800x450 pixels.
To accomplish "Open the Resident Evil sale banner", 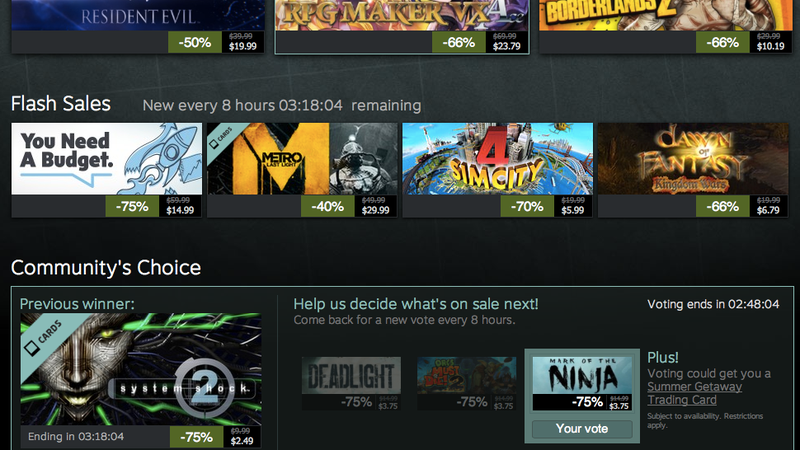I will [138, 15].
